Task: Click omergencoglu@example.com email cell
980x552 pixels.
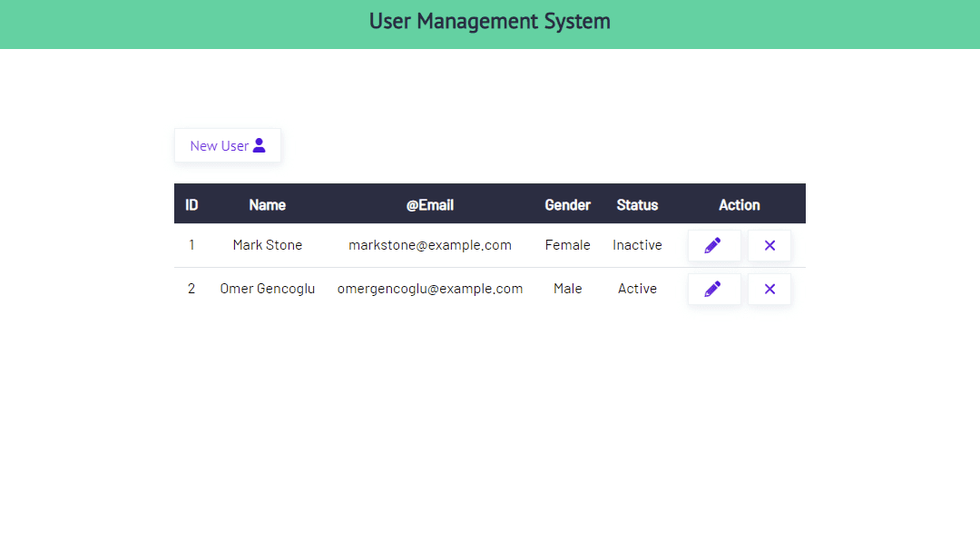Action: [x=430, y=289]
